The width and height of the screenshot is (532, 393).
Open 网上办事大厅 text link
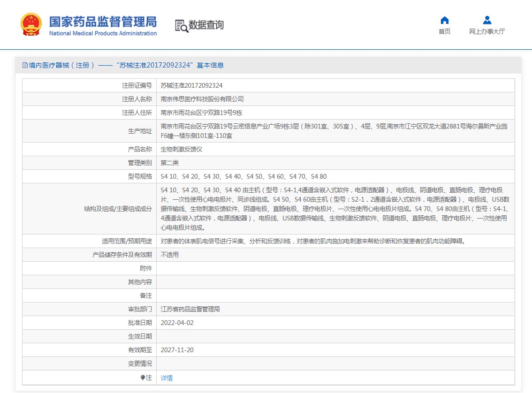click(487, 31)
